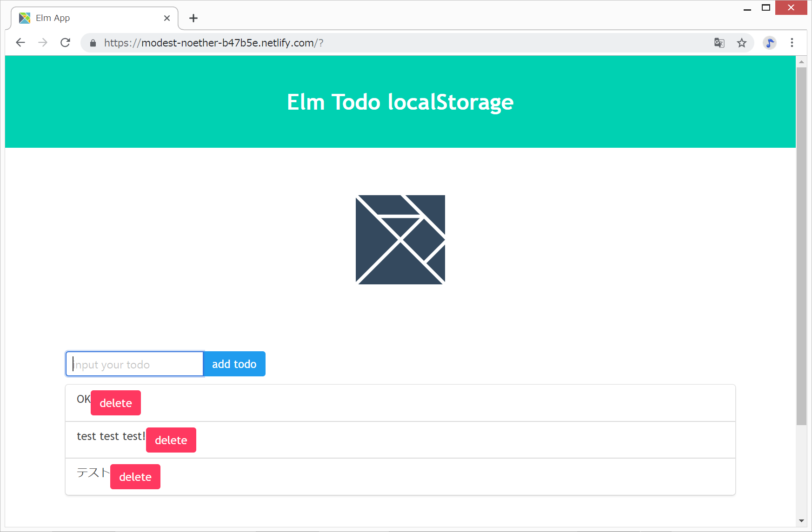Click the browser back arrow
The width and height of the screenshot is (812, 532).
20,43
